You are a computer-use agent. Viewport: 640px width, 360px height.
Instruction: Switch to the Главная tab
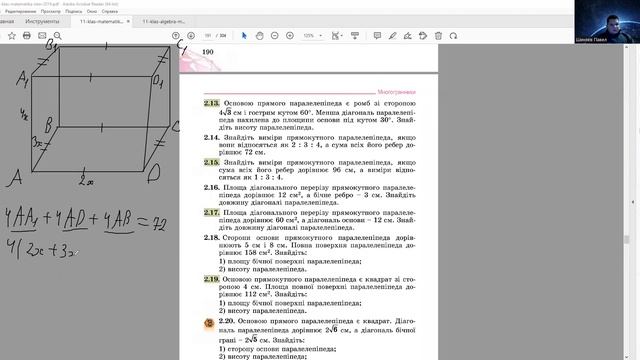(7, 21)
